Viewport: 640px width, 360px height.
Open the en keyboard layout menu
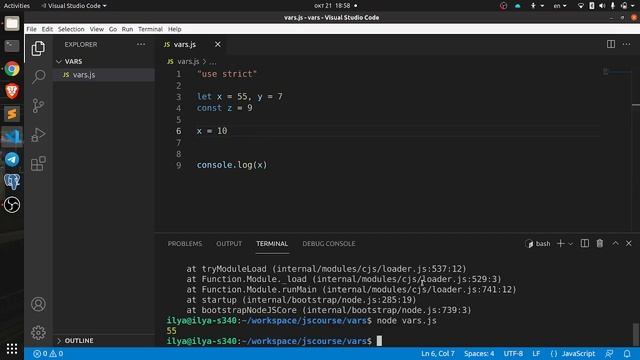point(560,6)
